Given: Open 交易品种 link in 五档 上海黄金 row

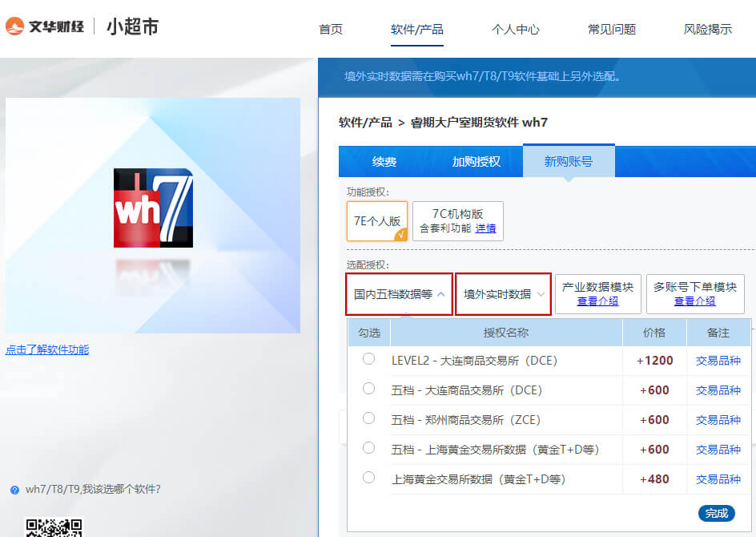Looking at the screenshot, I should tap(718, 450).
